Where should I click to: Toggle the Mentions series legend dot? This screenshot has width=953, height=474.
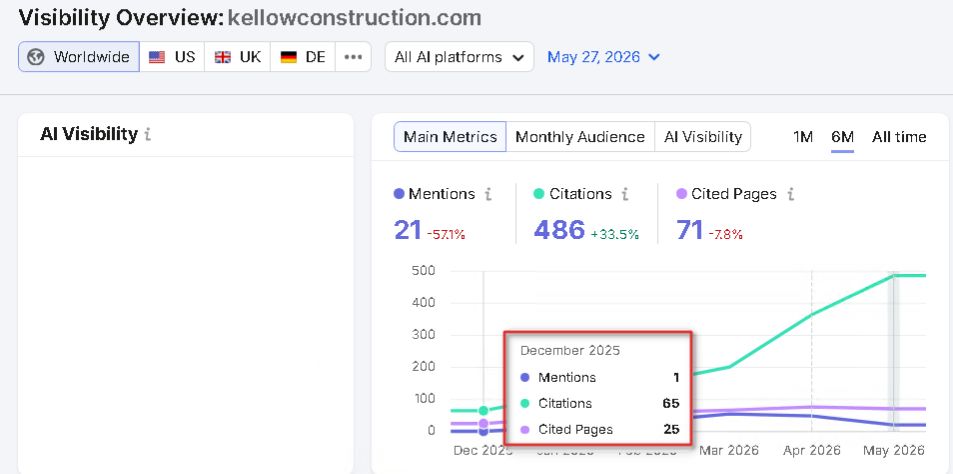[x=399, y=194]
